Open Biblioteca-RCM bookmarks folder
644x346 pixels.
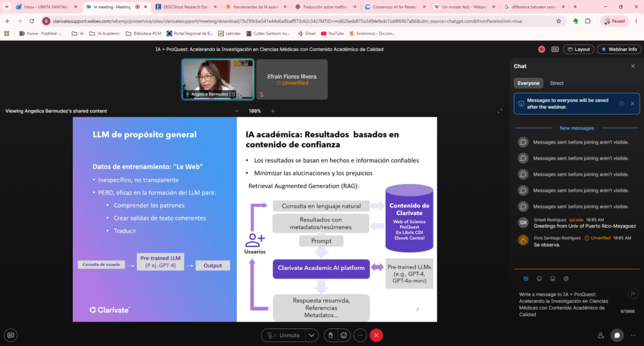[x=143, y=34]
